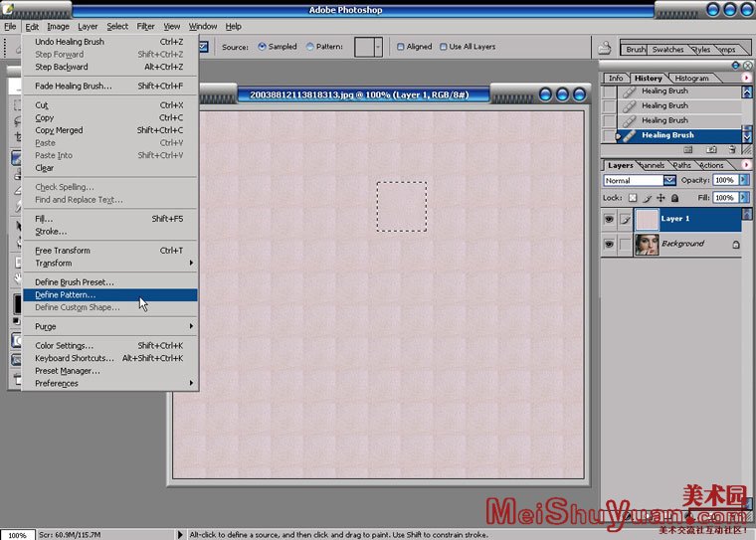Open Preset Manager
Screen dimensions: 756x540
coord(110,370)
